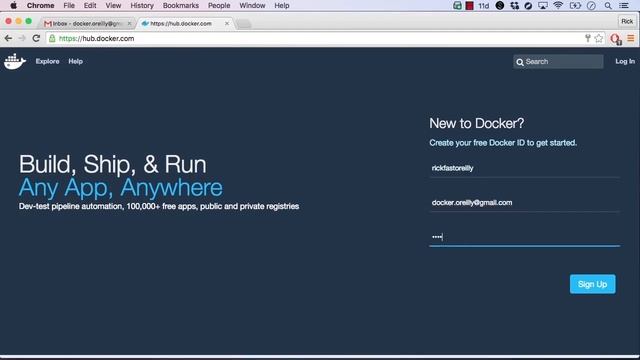Click the Rick profile button
The height and width of the screenshot is (360, 640).
tap(627, 22)
